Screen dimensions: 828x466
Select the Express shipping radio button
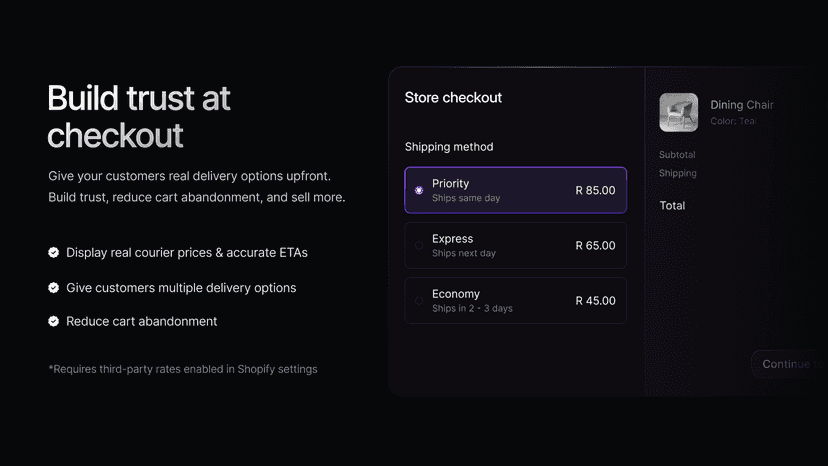point(419,246)
